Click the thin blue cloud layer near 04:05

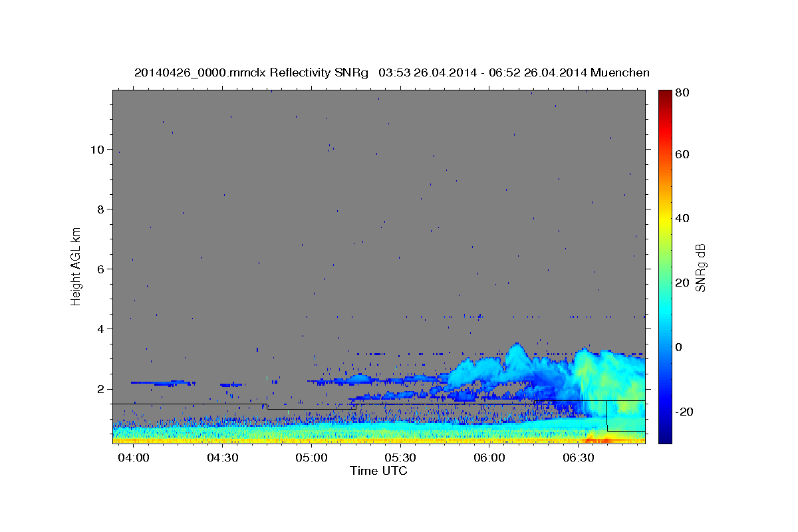(162, 383)
